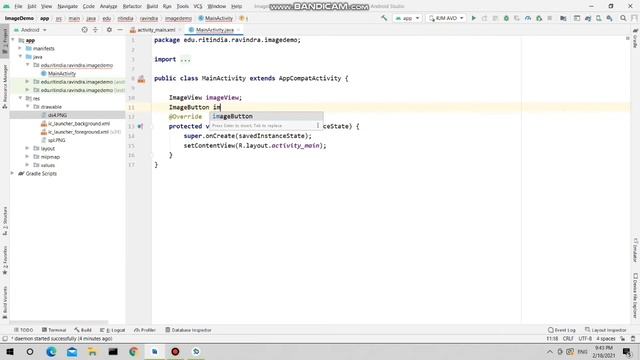
Task: Open the Profiler tool window
Action: [x=145, y=330]
